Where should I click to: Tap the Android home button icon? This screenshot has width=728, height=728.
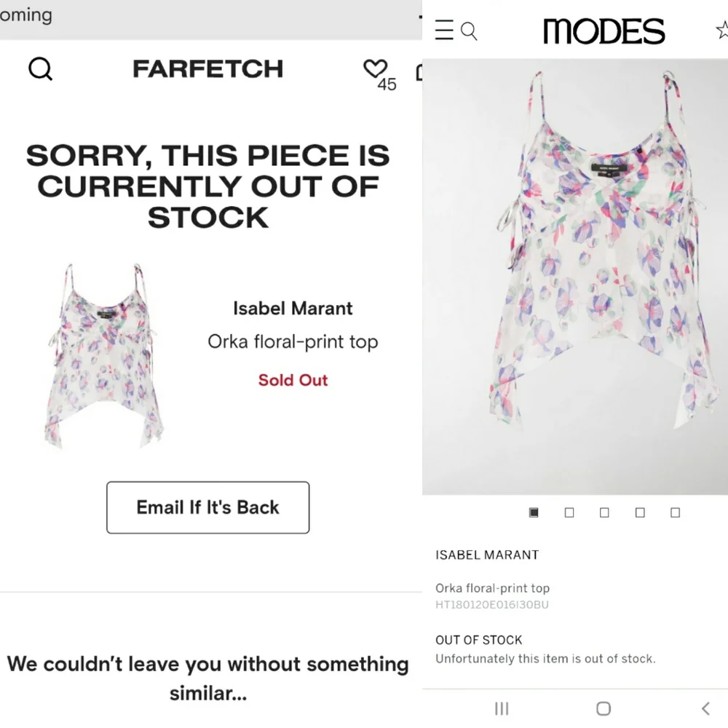point(603,708)
